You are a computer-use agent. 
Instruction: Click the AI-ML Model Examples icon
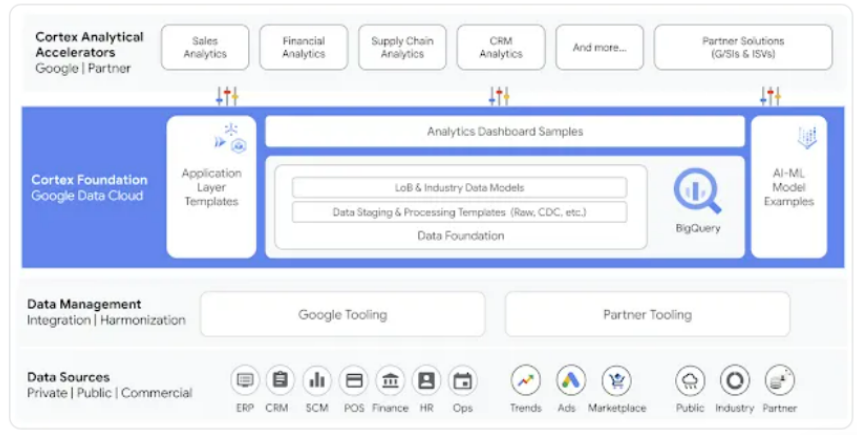pyautogui.click(x=807, y=137)
